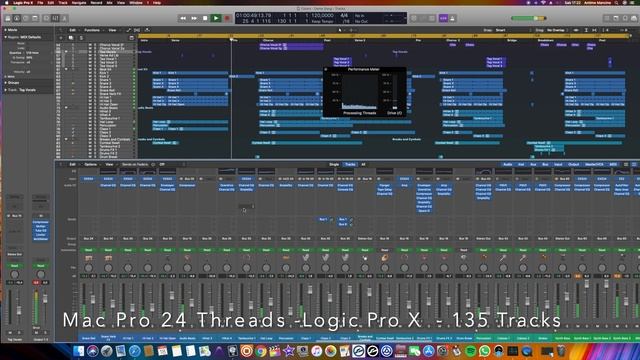Toggle the Inspector panel icon

tap(17, 18)
